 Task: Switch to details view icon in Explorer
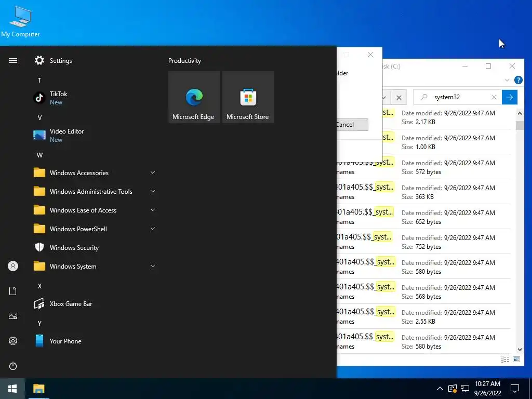(505, 360)
